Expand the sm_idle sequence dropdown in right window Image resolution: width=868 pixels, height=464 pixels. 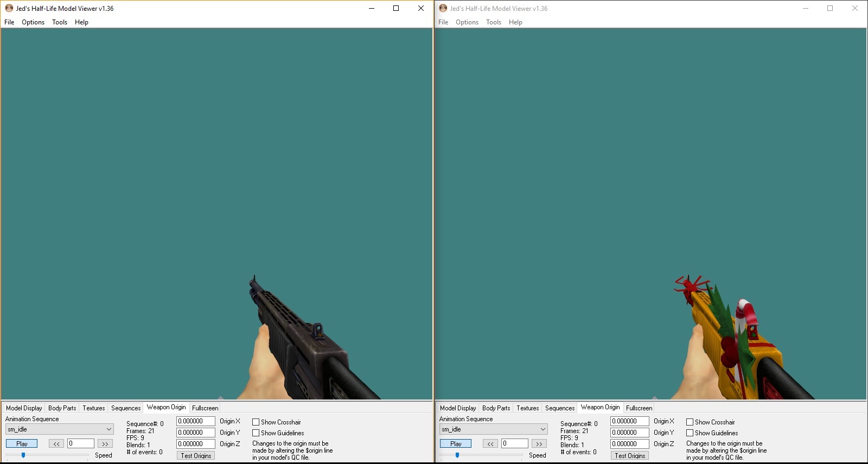494,429
